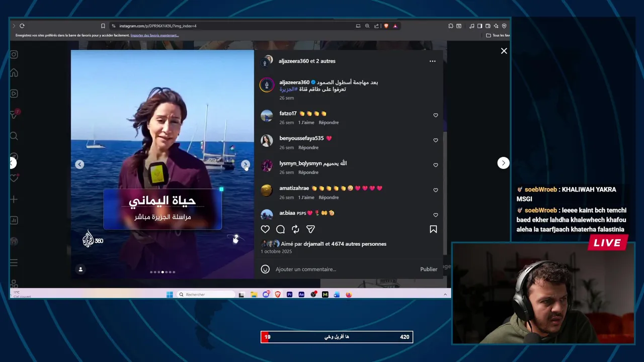The height and width of the screenshot is (362, 644).
Task: Open the #الجزيرة hashtag link
Action: [x=288, y=89]
